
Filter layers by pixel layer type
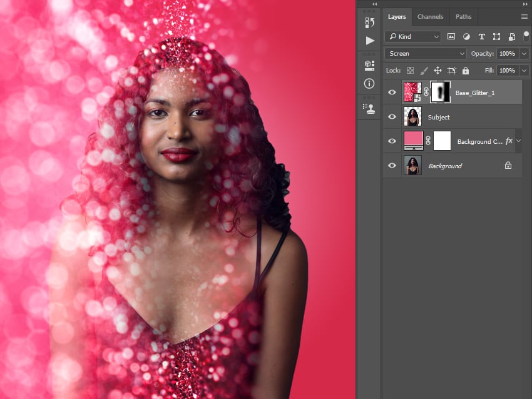tap(451, 37)
